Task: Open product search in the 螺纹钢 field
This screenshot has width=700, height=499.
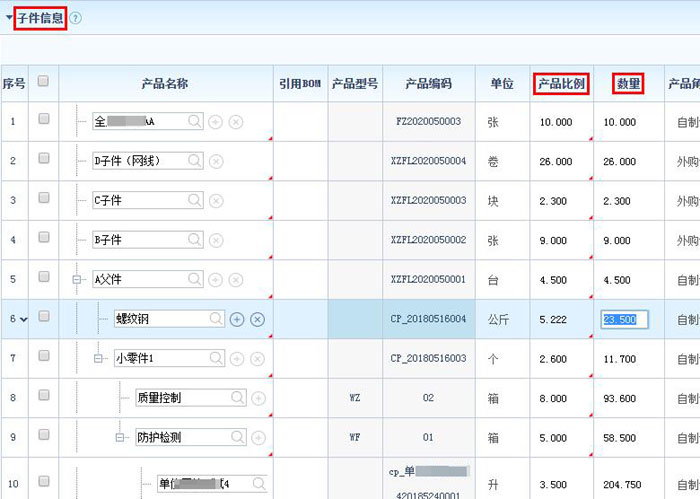Action: pyautogui.click(x=216, y=319)
